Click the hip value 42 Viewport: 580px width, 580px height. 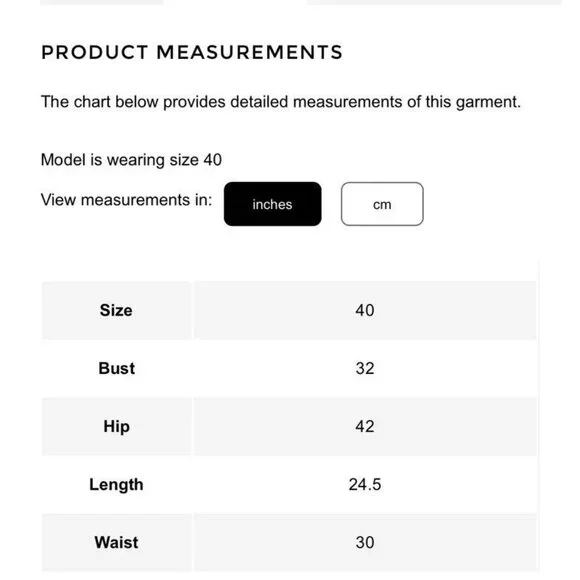tap(365, 426)
